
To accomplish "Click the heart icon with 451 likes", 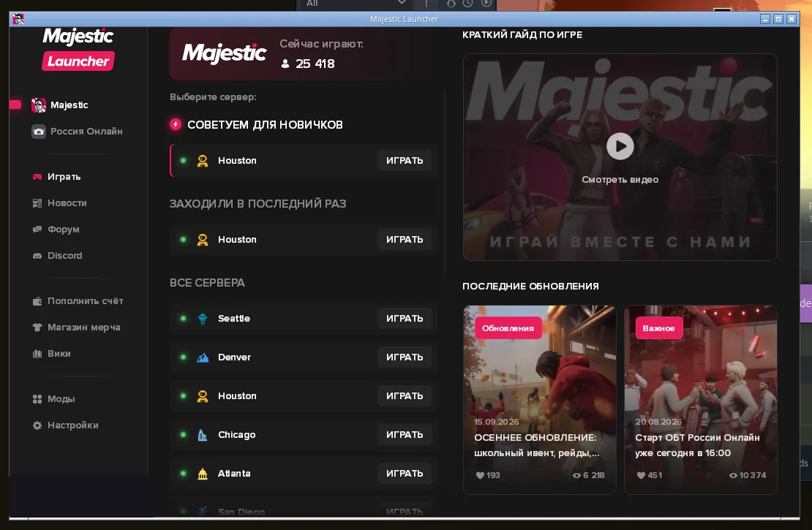I will [x=641, y=475].
